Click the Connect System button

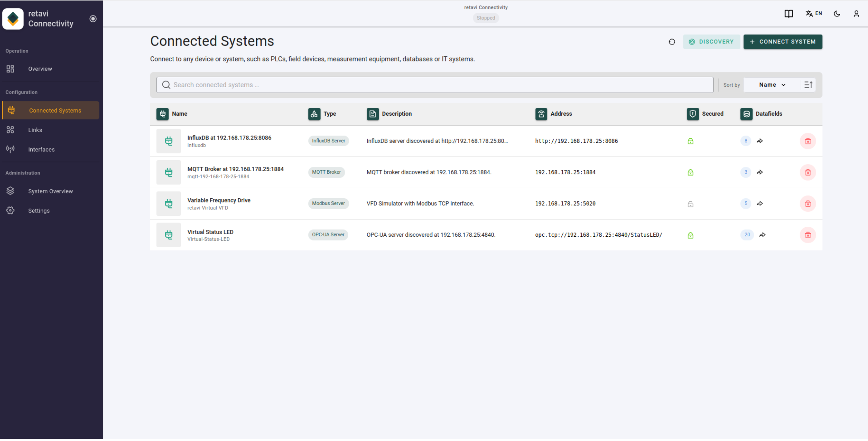click(x=782, y=42)
